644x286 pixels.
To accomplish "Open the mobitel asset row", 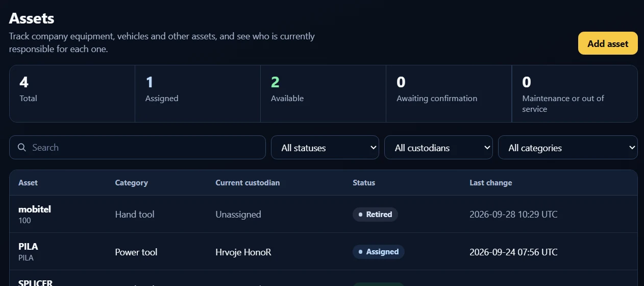I will [324, 214].
